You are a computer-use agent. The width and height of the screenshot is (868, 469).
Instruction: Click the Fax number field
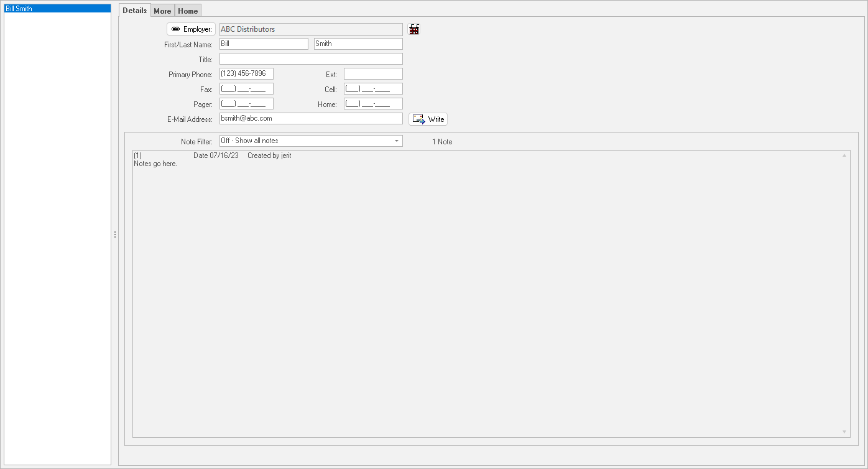pyautogui.click(x=246, y=89)
